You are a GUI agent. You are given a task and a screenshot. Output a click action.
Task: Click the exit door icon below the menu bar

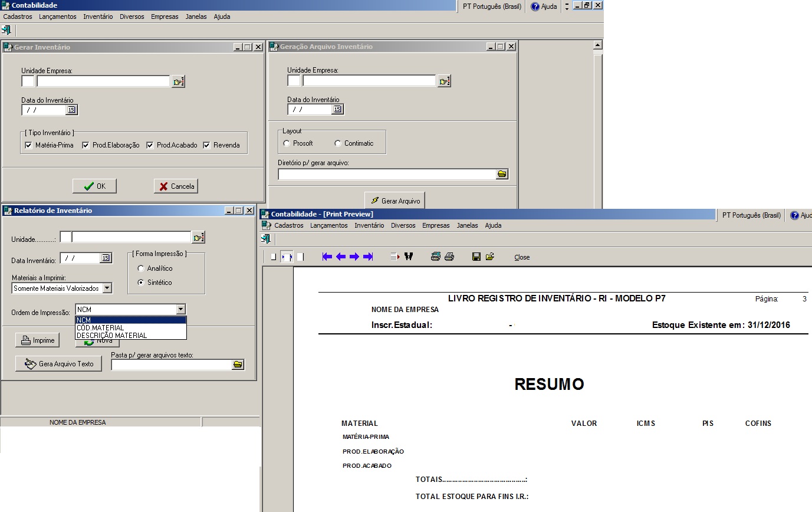[6, 29]
